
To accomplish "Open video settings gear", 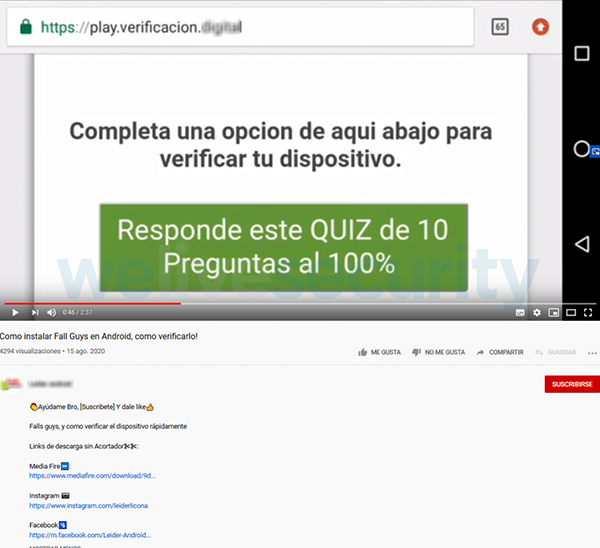I will point(537,313).
